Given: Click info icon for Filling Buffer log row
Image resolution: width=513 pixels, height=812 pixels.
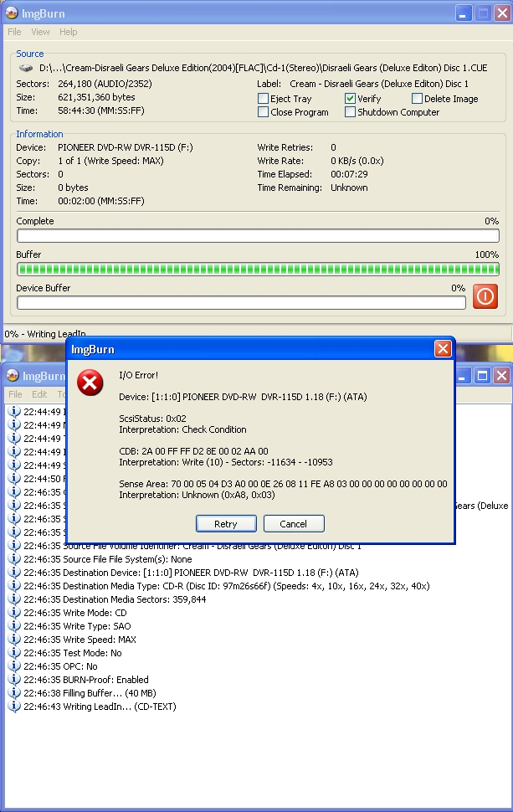Looking at the screenshot, I should (x=14, y=693).
